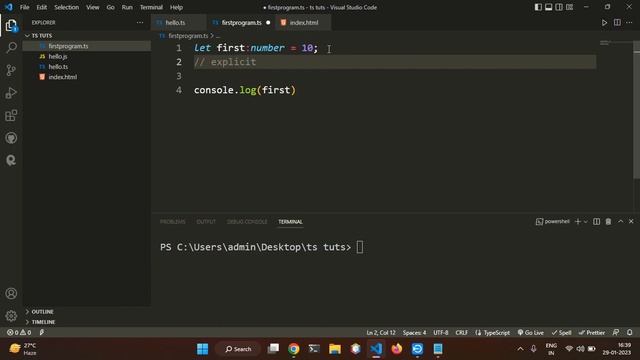Viewport: 640px width, 360px height.
Task: Switch to the DEBUG CONSOLE panel tab
Action: point(247,222)
